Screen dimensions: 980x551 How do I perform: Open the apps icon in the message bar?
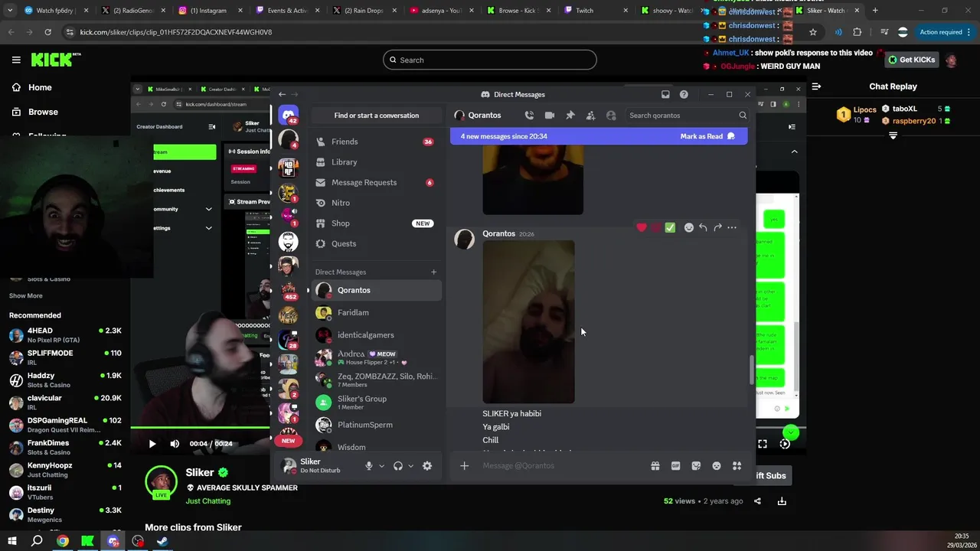click(737, 465)
